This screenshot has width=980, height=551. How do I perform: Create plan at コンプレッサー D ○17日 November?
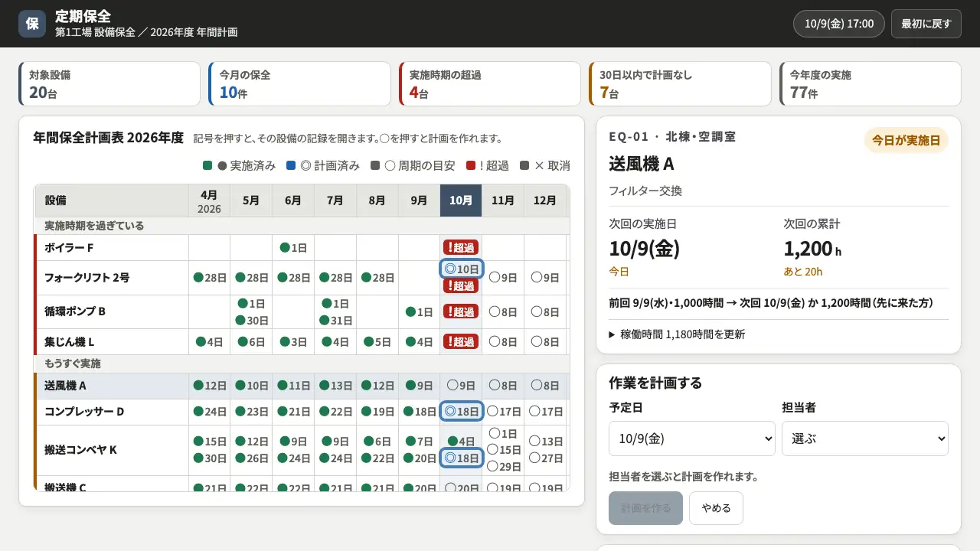504,411
